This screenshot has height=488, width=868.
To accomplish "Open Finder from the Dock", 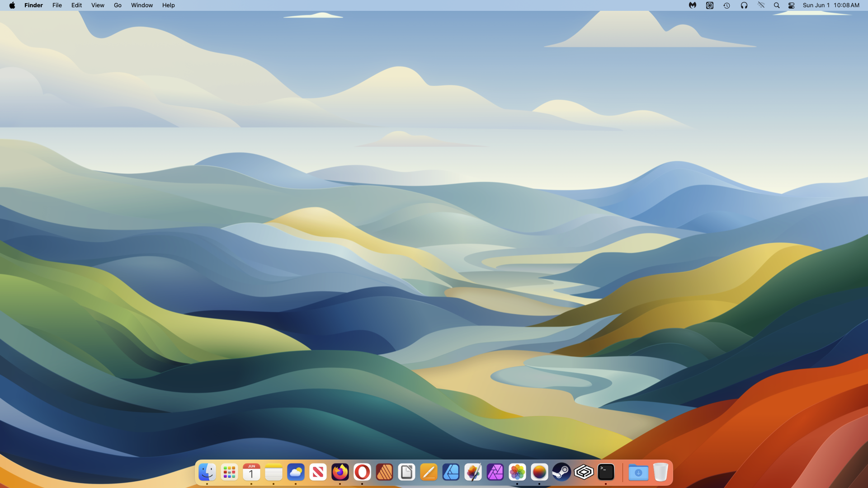I will tap(207, 472).
